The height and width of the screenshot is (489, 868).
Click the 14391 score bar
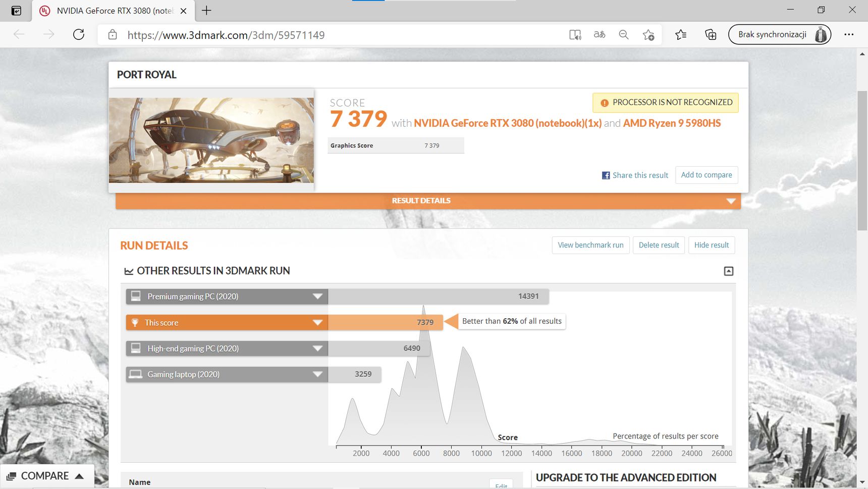[438, 297]
